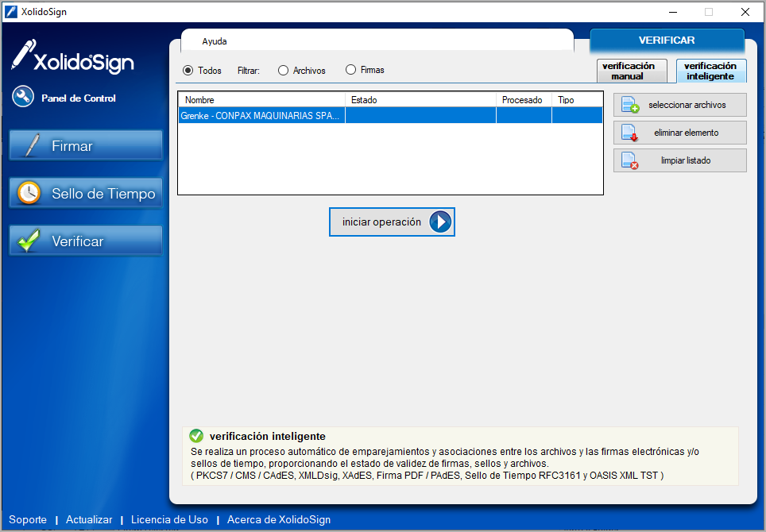
Task: Select the Grenke - CONPAX MAQUINARIAS SPA row
Action: pos(390,116)
